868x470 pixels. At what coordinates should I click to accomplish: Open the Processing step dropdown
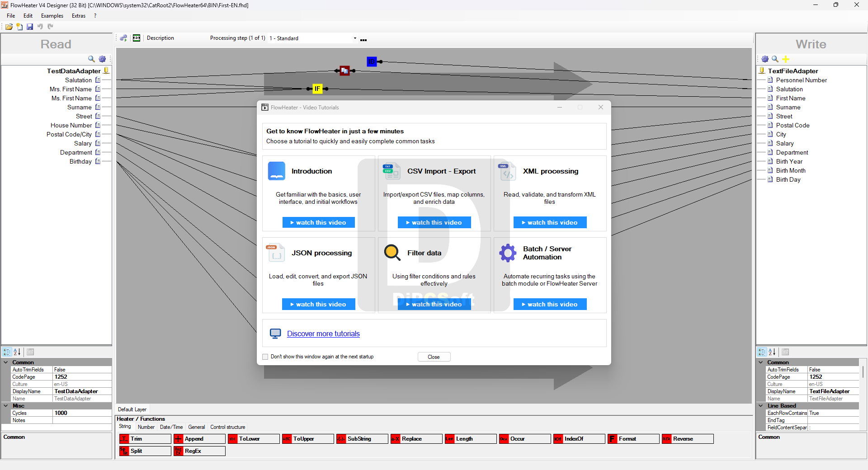pyautogui.click(x=355, y=38)
